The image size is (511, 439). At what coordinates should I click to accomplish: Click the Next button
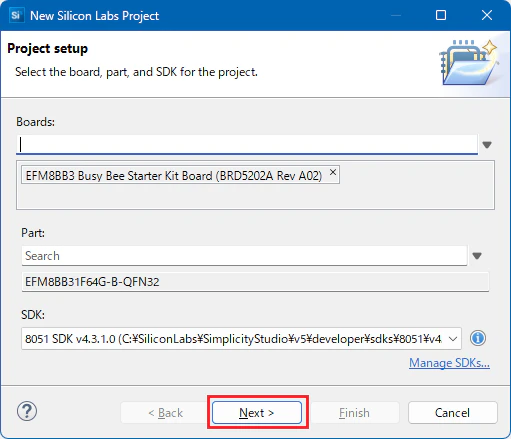257,413
